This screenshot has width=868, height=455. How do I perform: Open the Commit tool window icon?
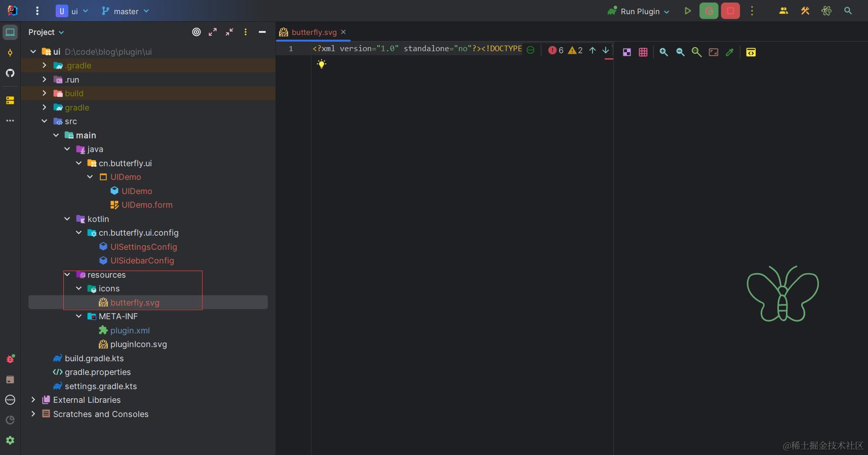pyautogui.click(x=10, y=53)
